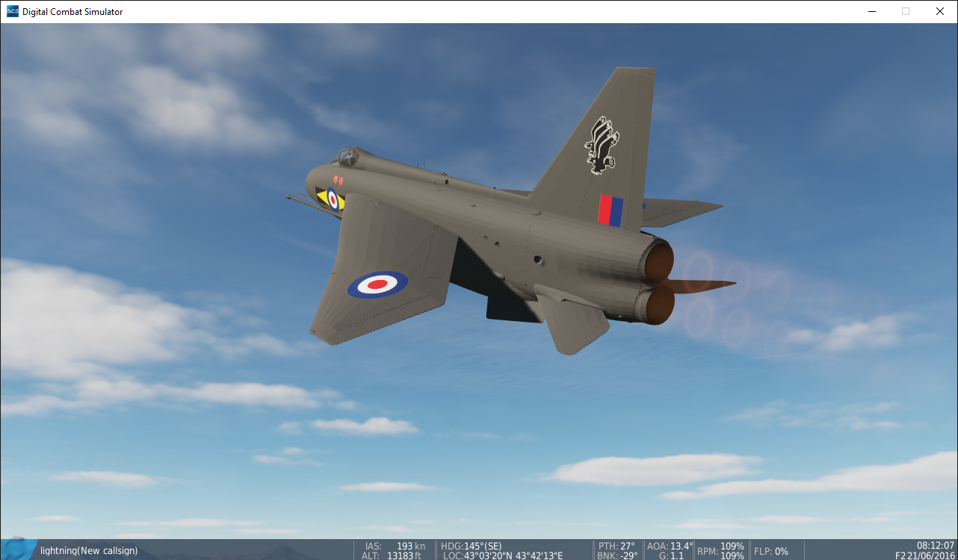This screenshot has width=958, height=560.
Task: Click the IAS airspeed readout
Action: click(x=396, y=546)
